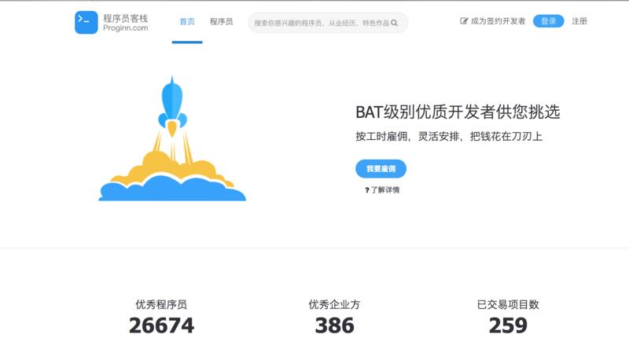This screenshot has width=629, height=364.
Task: Click the rocket launch illustration
Action: [172, 138]
